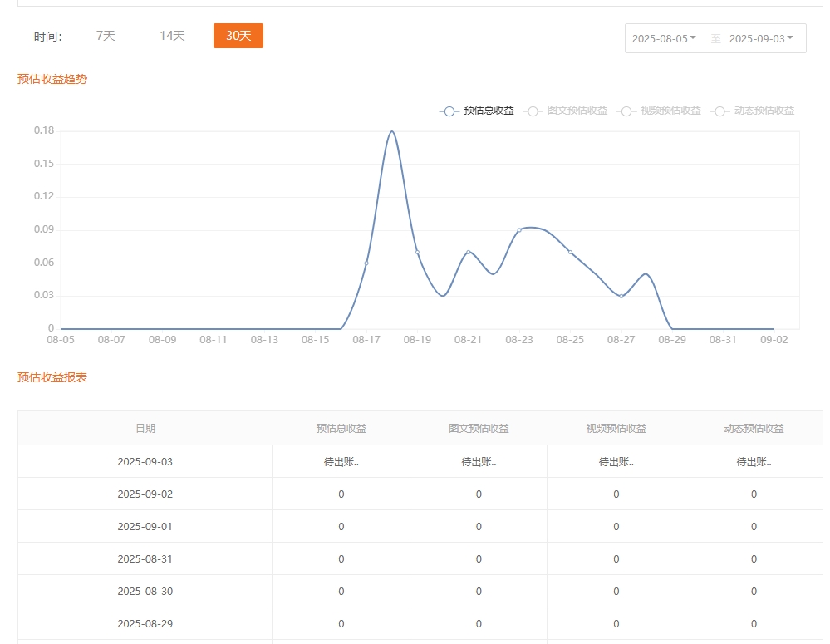
Task: Click the 动态预估收益 table column header
Action: [754, 428]
